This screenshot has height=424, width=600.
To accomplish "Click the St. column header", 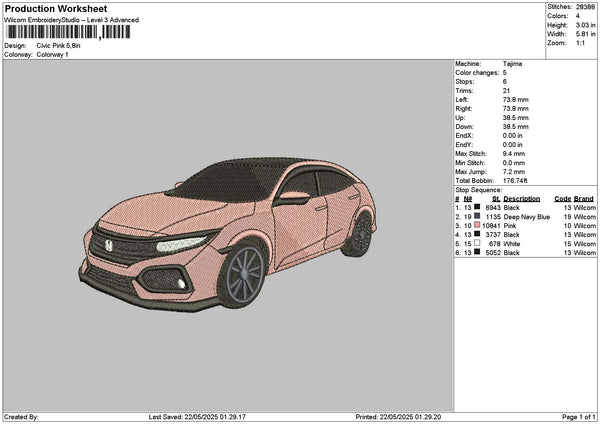I will click(x=496, y=199).
